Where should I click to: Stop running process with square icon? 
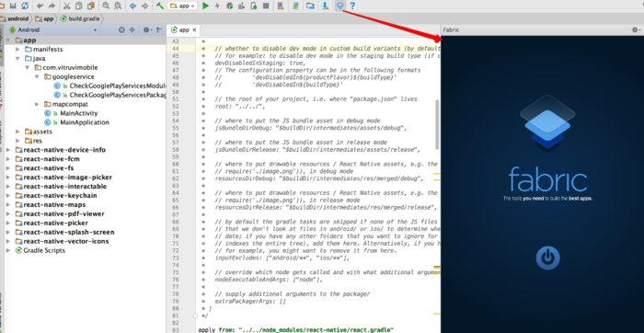click(266, 6)
